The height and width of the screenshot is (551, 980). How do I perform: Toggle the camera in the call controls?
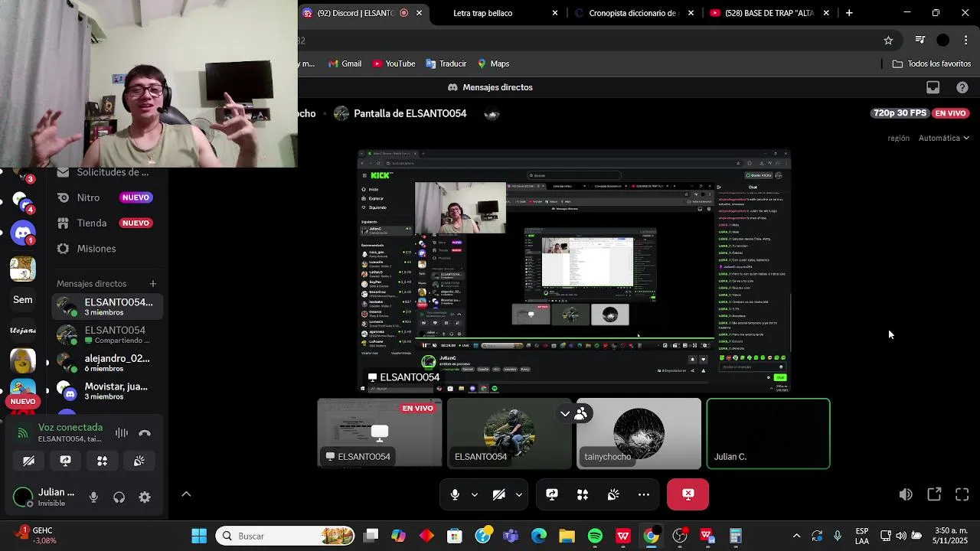[x=499, y=494]
